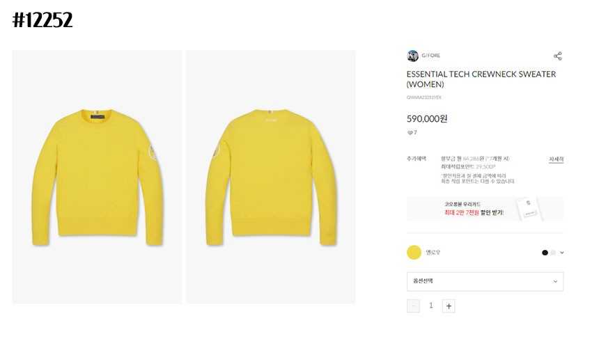Screen dimensions: 599x364
Task: Open the option selection dropdown
Action: 485,282
